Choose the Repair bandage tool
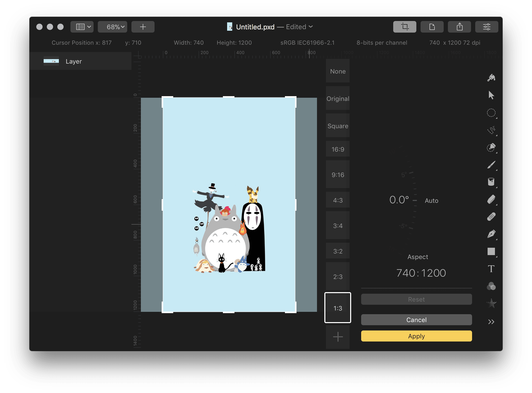 point(491,217)
